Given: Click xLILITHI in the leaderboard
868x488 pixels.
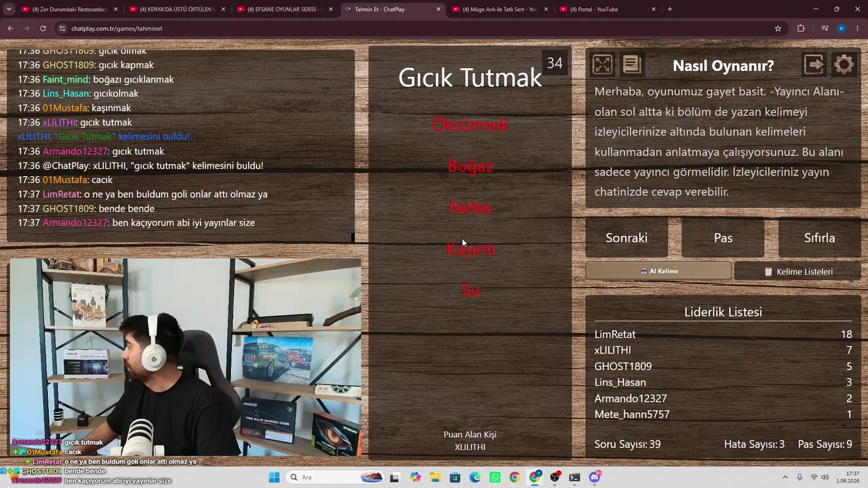Looking at the screenshot, I should coord(612,350).
